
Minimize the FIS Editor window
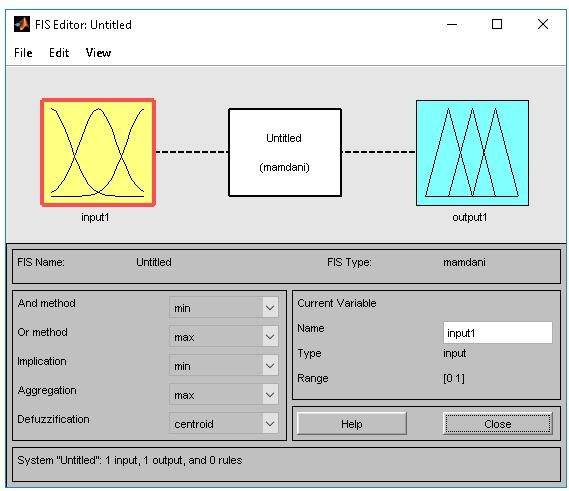tap(452, 24)
